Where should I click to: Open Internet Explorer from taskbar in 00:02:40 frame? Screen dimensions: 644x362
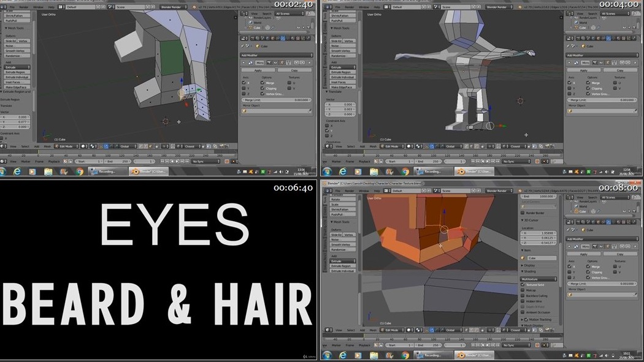tap(17, 172)
